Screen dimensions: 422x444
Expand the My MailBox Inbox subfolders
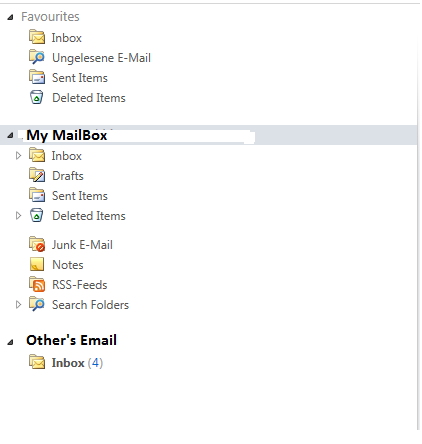[18, 156]
